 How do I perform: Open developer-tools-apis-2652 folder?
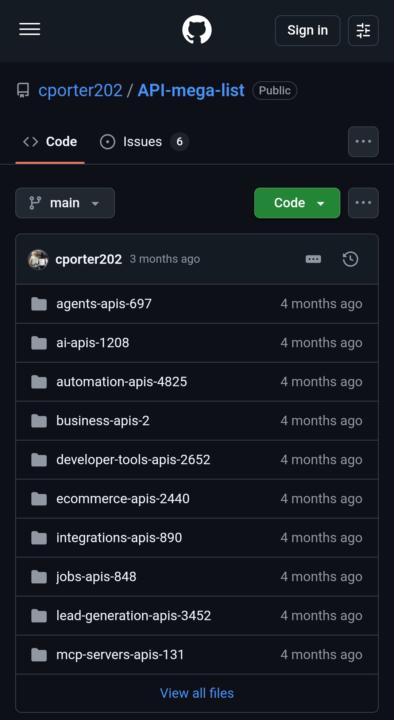133,460
